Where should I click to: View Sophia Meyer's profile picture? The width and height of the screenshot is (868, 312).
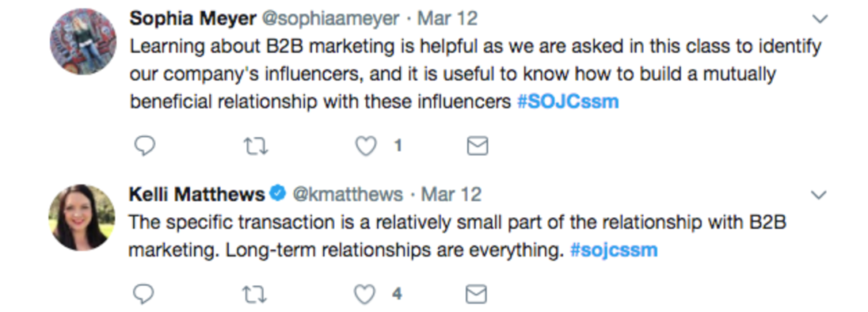point(83,42)
